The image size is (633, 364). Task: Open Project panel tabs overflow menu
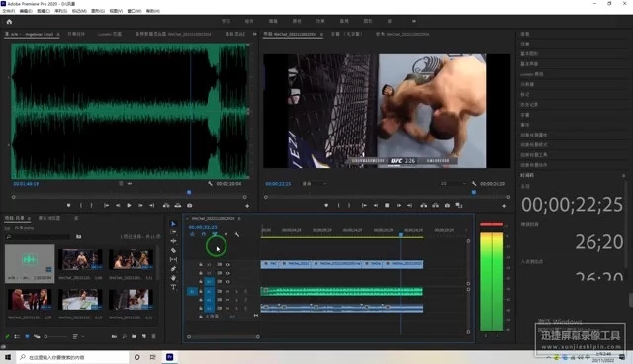pos(76,218)
